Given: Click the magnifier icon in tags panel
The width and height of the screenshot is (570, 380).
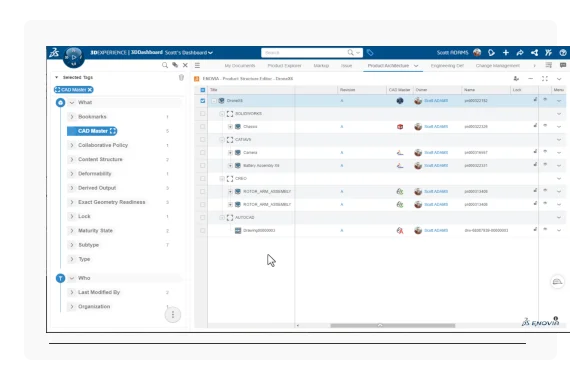Looking at the screenshot, I should pos(165,65).
